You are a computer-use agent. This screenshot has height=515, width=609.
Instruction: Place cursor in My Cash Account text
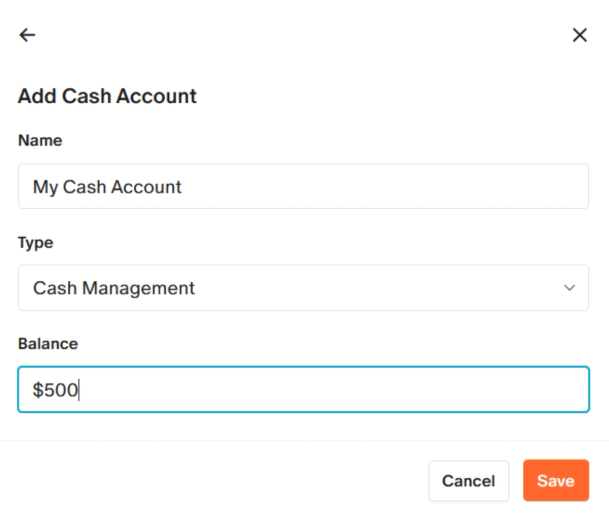click(x=107, y=187)
